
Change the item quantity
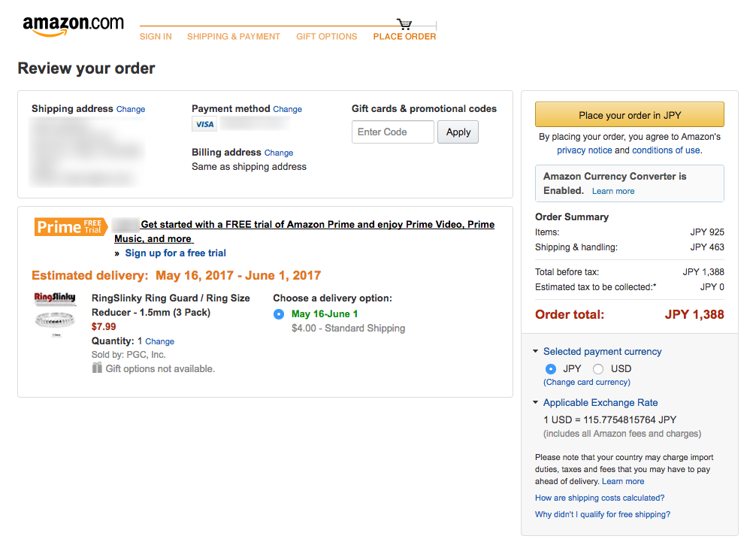coord(159,341)
